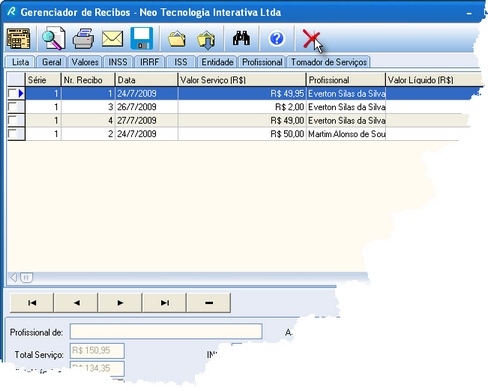This screenshot has width=488, height=391.
Task: Click Everton Silas da Silva in 27/7/2009 row
Action: point(346,120)
